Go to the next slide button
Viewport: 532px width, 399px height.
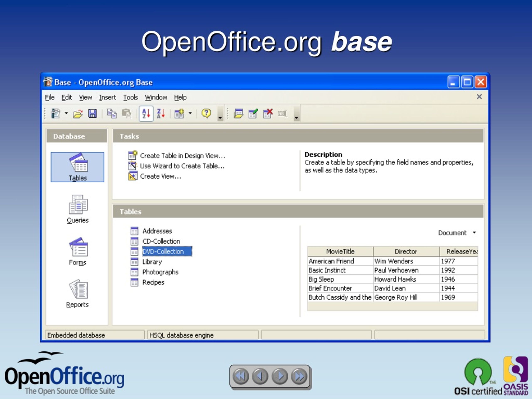click(280, 376)
